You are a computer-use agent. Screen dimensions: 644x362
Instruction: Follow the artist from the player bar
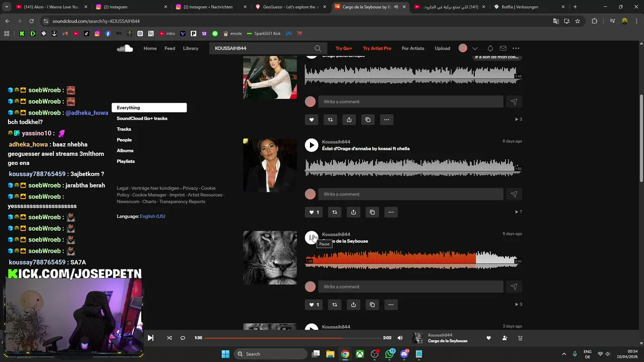click(x=504, y=338)
